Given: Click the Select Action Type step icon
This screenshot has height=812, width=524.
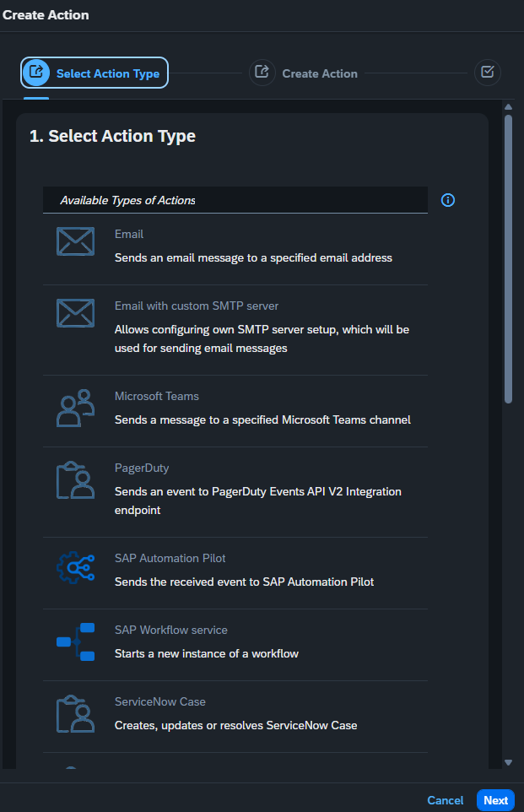Looking at the screenshot, I should 36,73.
